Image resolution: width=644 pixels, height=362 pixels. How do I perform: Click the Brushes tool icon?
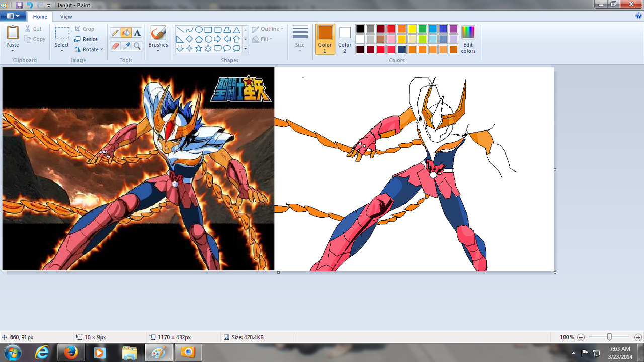(x=158, y=33)
